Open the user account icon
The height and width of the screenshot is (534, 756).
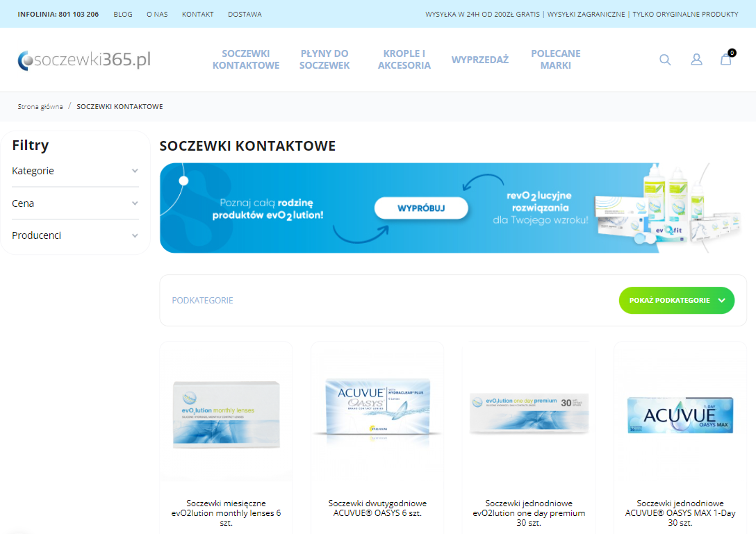tap(696, 60)
